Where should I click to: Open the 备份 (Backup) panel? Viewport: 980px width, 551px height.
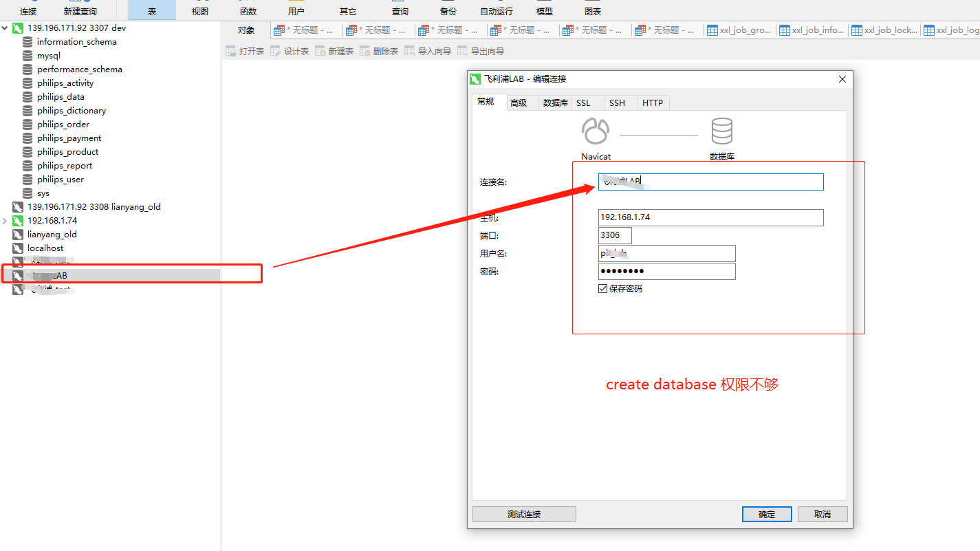click(448, 10)
